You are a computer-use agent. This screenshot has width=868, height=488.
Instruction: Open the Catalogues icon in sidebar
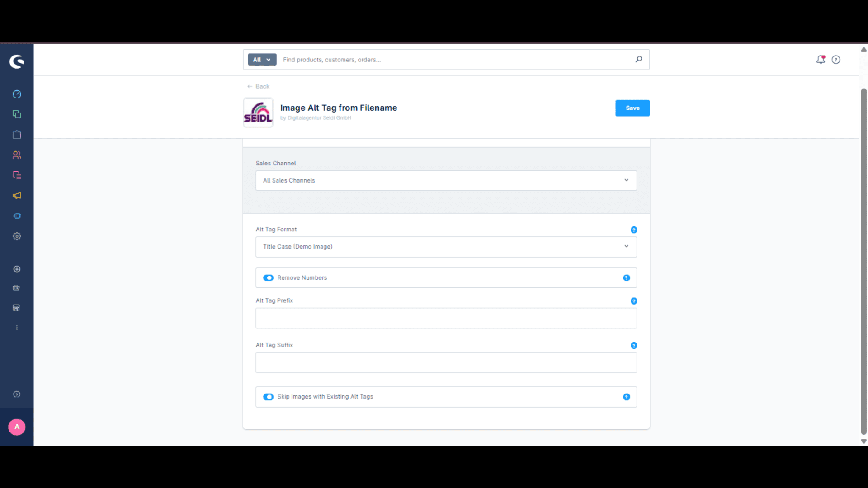click(x=17, y=114)
